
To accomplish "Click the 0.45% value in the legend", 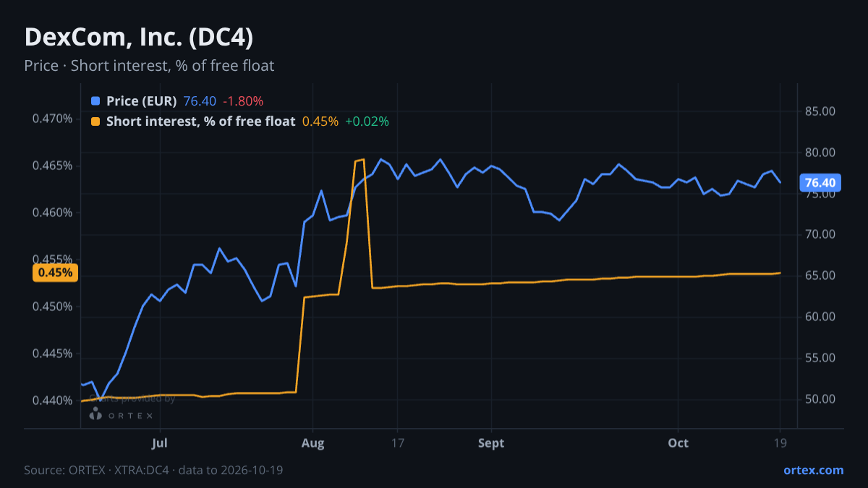I will (x=320, y=121).
